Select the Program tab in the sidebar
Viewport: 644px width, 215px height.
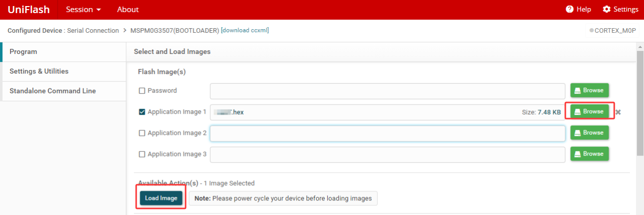click(63, 52)
